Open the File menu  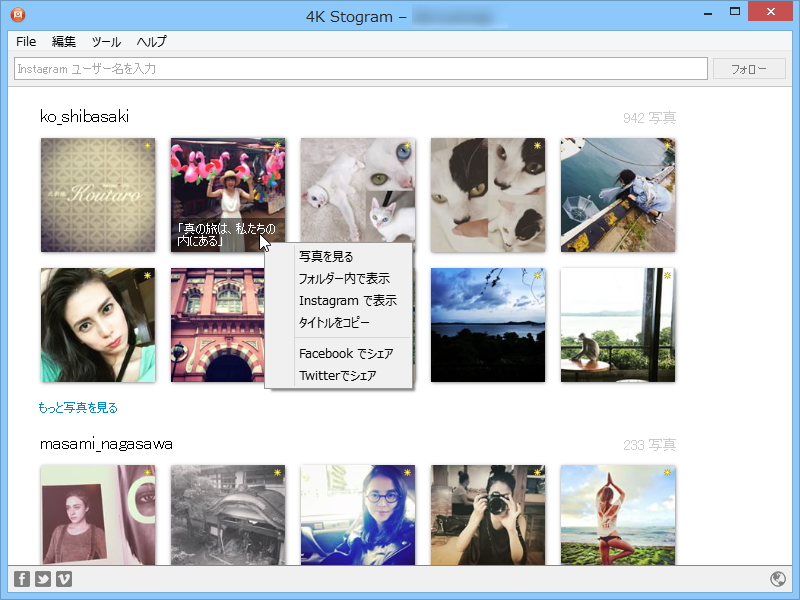26,41
